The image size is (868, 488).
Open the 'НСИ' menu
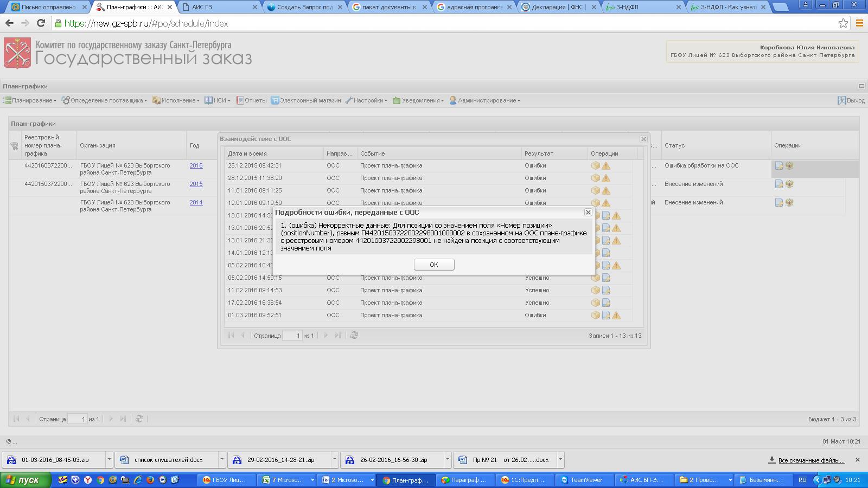point(218,100)
